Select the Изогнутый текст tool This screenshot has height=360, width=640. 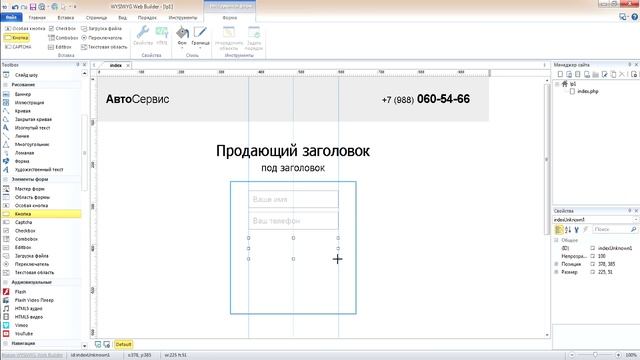(32, 128)
